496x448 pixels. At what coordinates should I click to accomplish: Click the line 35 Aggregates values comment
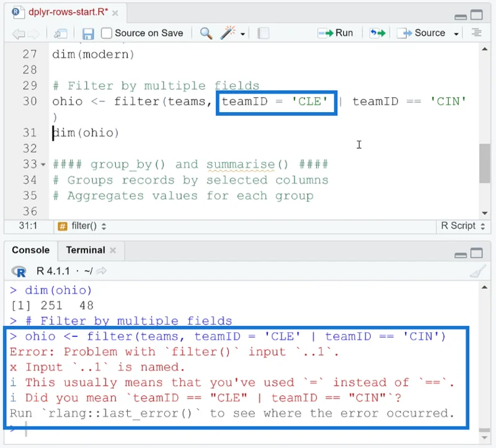click(x=183, y=196)
